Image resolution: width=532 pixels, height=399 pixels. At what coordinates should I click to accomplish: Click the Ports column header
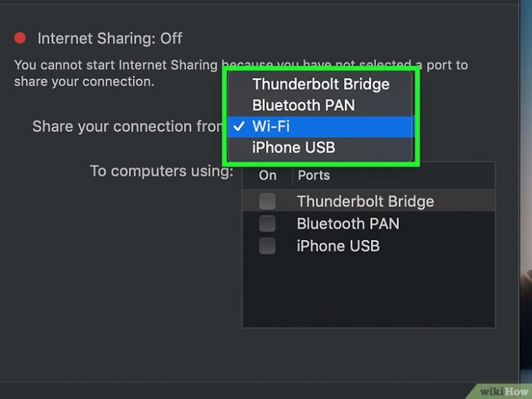(313, 175)
